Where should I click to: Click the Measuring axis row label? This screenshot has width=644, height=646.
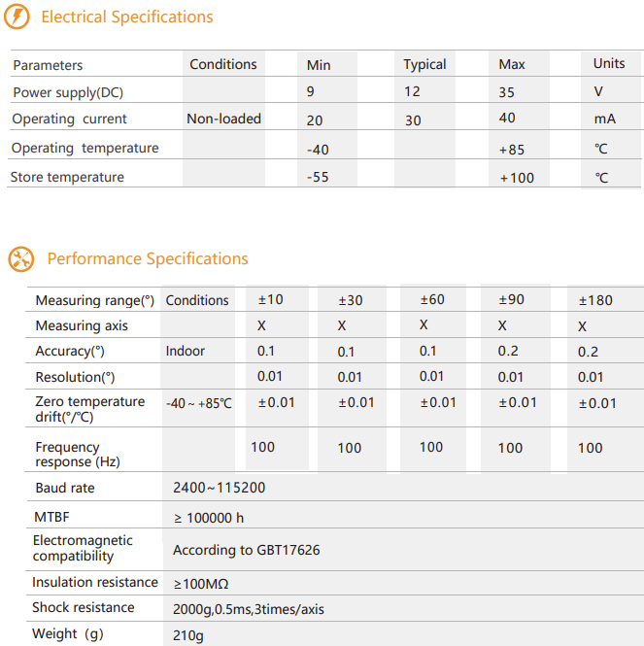(x=82, y=325)
